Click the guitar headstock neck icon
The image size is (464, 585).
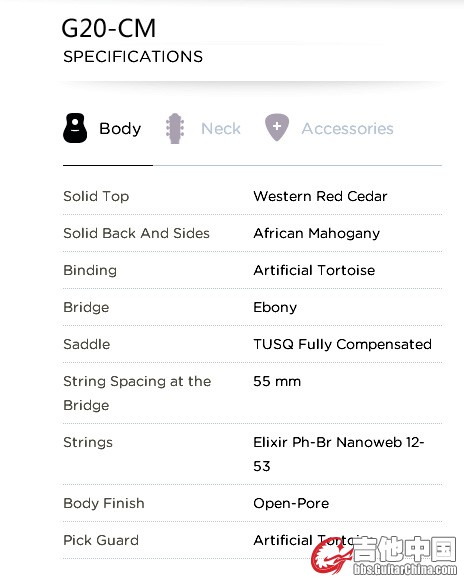click(175, 128)
